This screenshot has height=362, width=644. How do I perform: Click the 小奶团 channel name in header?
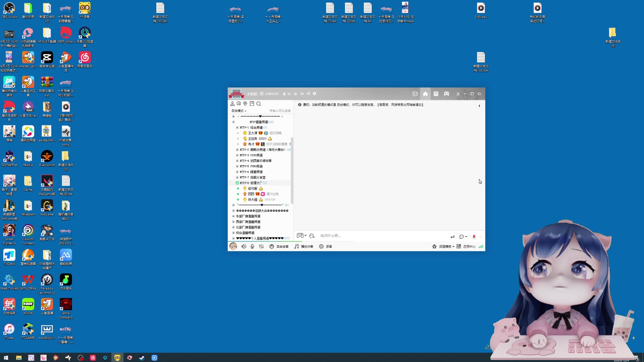(252, 94)
